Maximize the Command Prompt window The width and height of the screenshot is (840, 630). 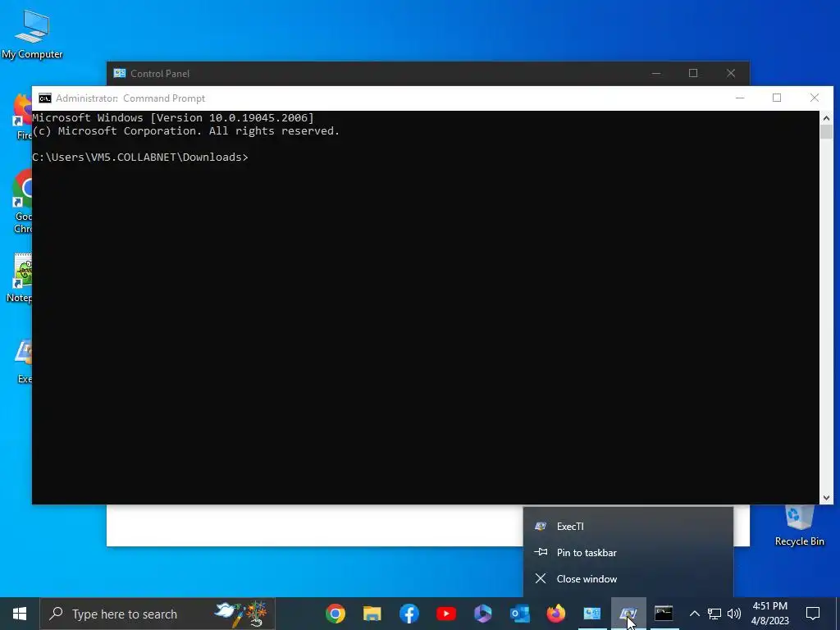[777, 98]
